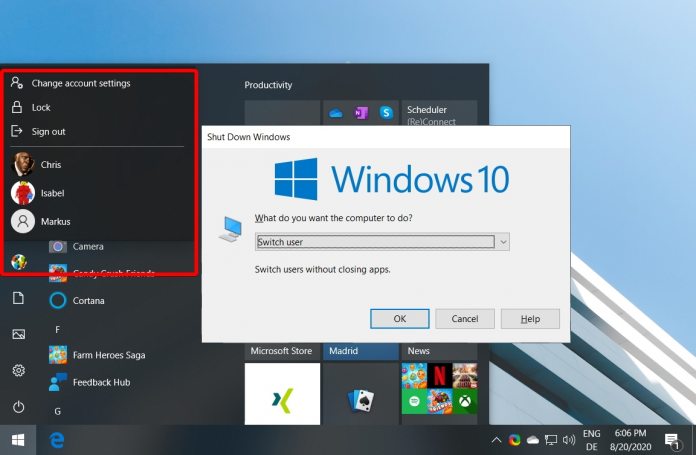696x455 pixels.
Task: Open XING tile in Start
Action: pyautogui.click(x=282, y=394)
